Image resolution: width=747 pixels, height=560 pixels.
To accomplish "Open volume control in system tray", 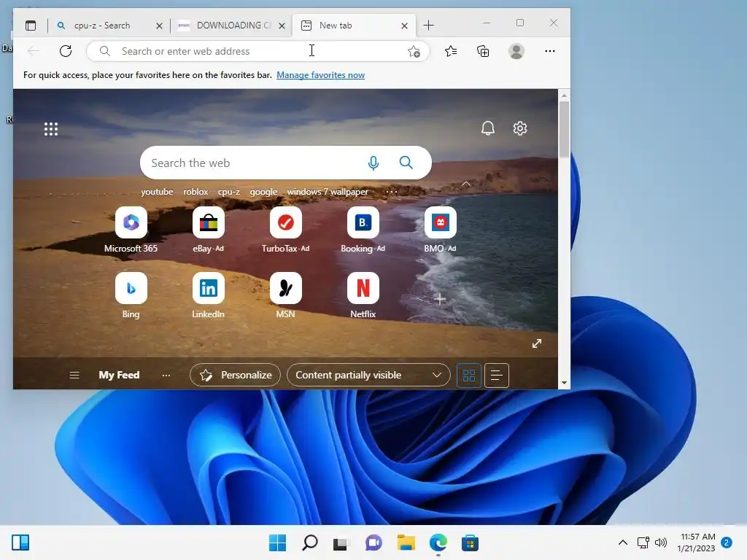I will point(660,542).
